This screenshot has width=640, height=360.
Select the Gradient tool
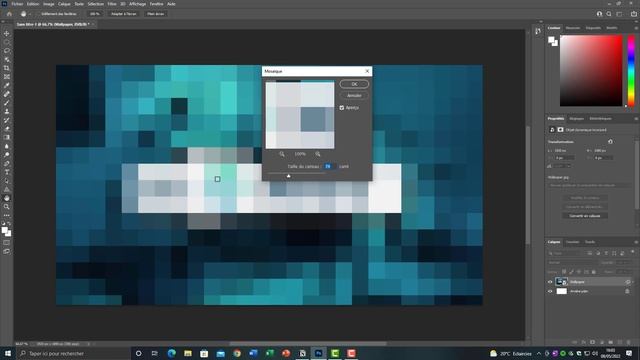point(7,137)
